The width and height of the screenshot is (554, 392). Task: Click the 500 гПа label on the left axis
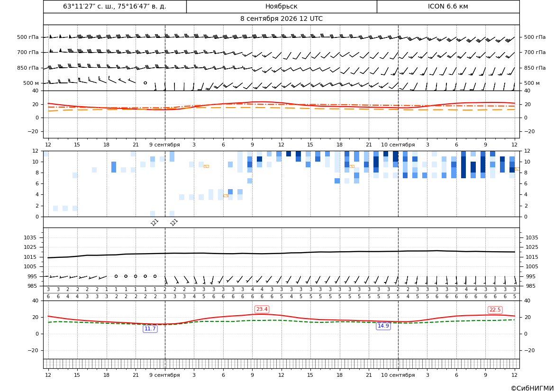[28, 37]
